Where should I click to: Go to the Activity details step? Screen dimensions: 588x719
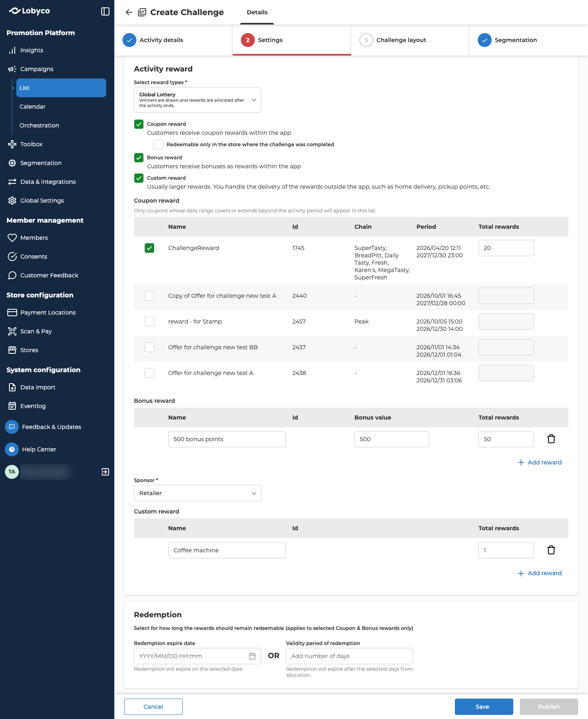173,40
